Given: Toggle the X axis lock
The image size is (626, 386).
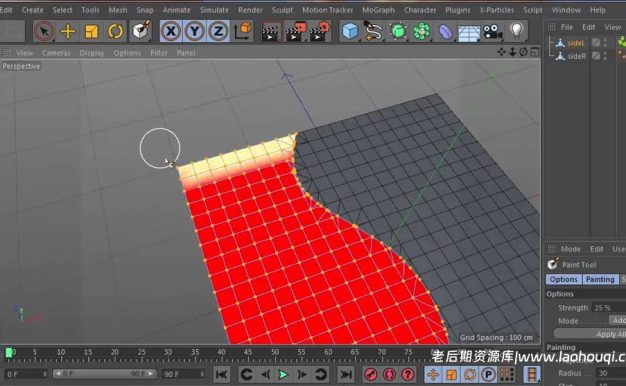Looking at the screenshot, I should tap(171, 31).
